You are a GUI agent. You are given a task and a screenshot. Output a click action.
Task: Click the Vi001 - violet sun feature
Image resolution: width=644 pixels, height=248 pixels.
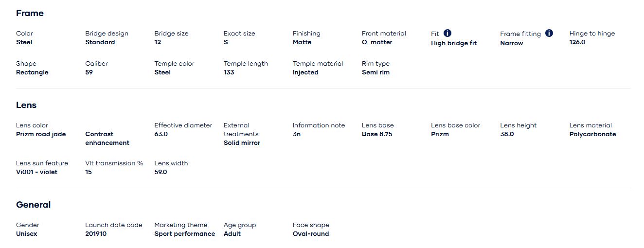pos(36,172)
